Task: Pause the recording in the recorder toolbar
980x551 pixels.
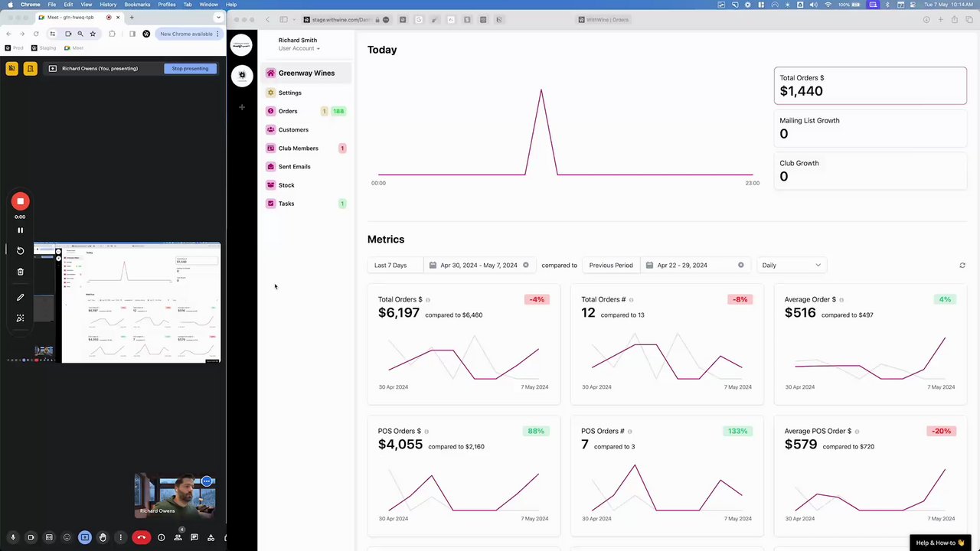Action: coord(21,230)
